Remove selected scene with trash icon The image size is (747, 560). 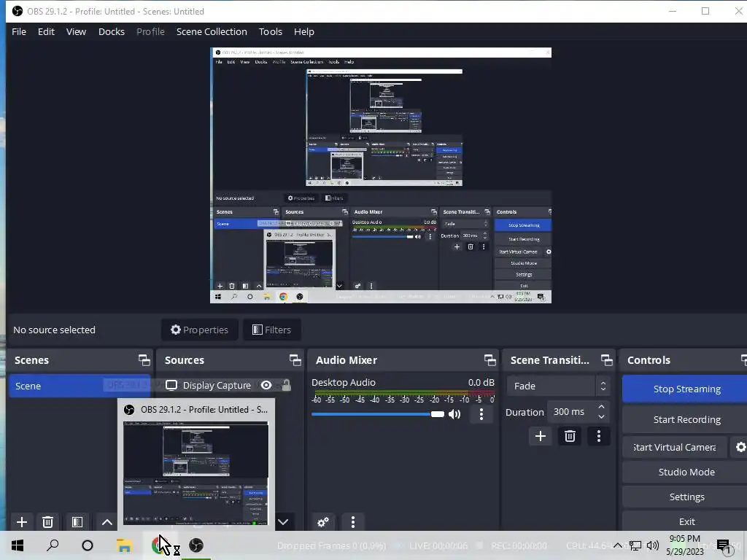click(x=47, y=522)
